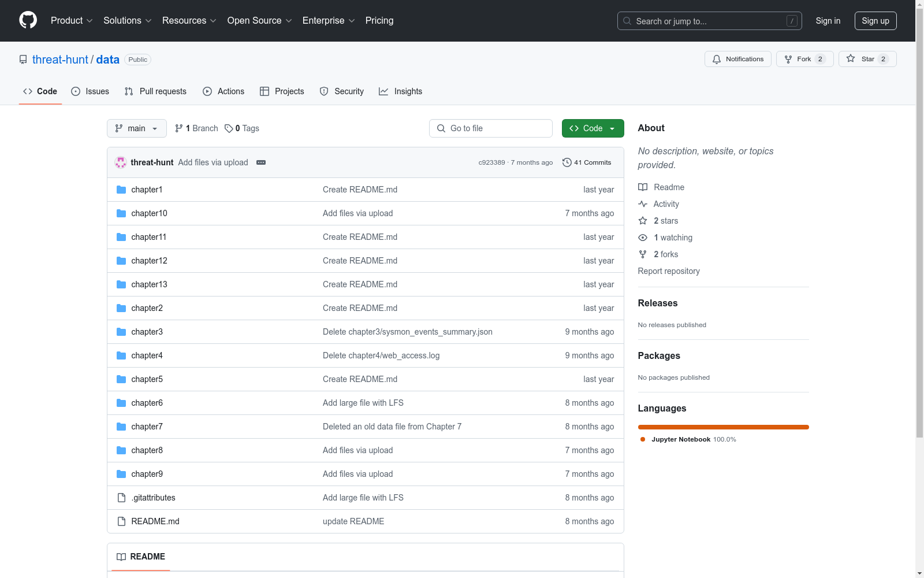This screenshot has width=924, height=578.
Task: Click the Fork icon in header
Action: 788,59
